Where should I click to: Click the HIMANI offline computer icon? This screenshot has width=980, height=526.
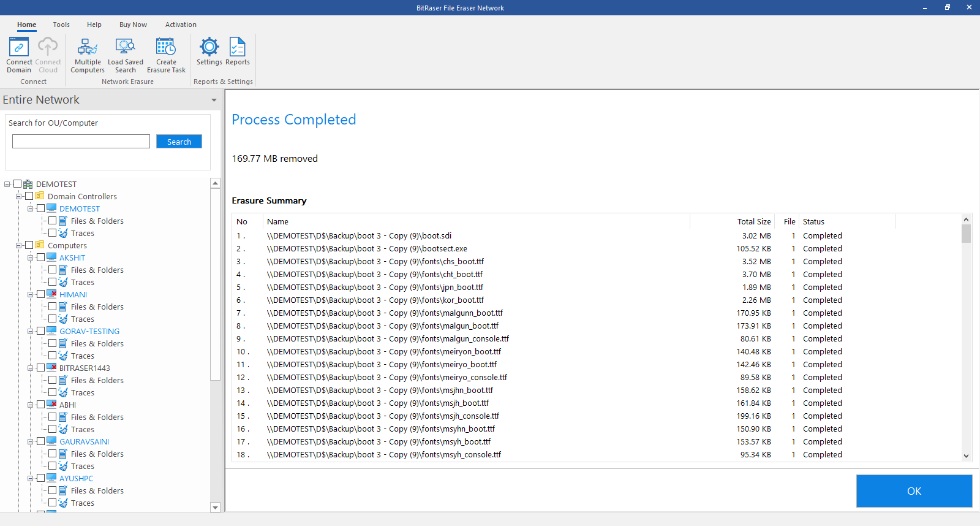pos(51,294)
